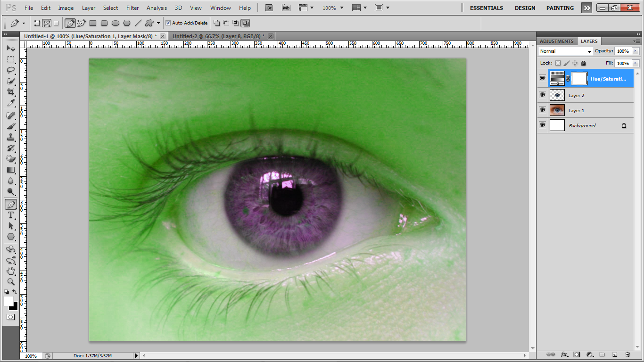Launch Adobe Bridge from the Br icon
Viewport: 644px width, 362px height.
tap(269, 8)
